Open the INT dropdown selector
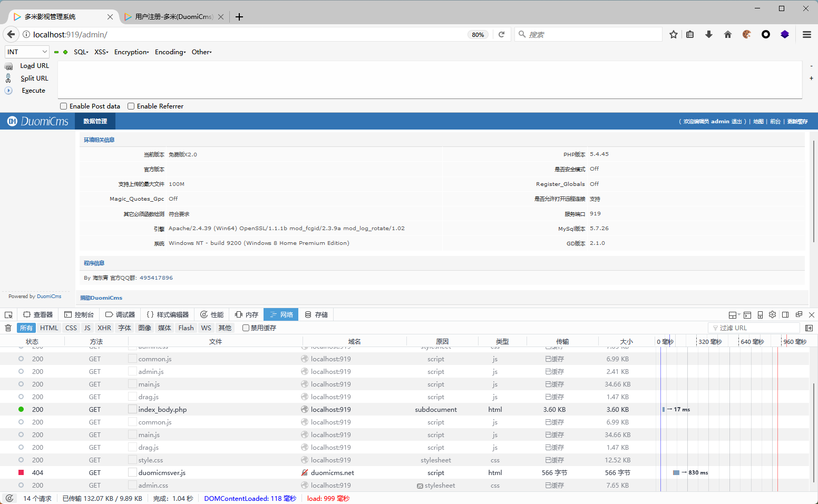 27,52
